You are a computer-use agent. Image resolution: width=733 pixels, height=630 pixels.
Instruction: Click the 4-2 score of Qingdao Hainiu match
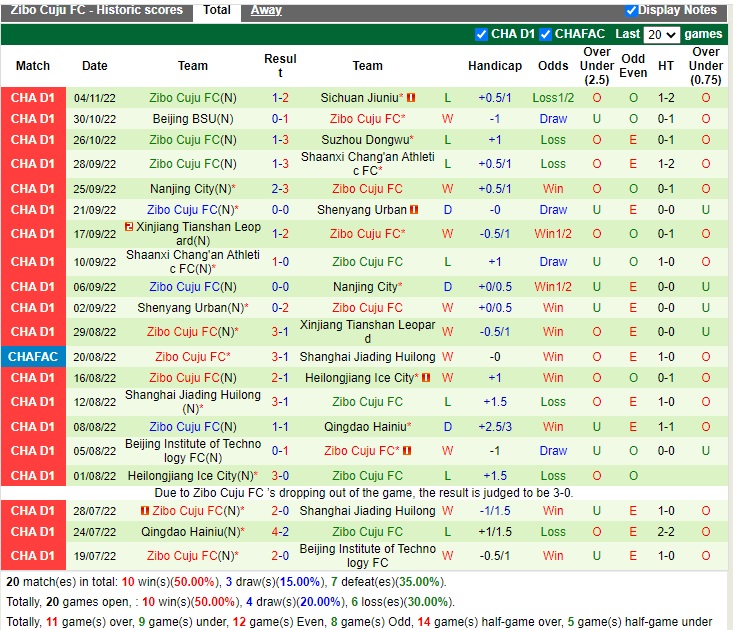280,532
